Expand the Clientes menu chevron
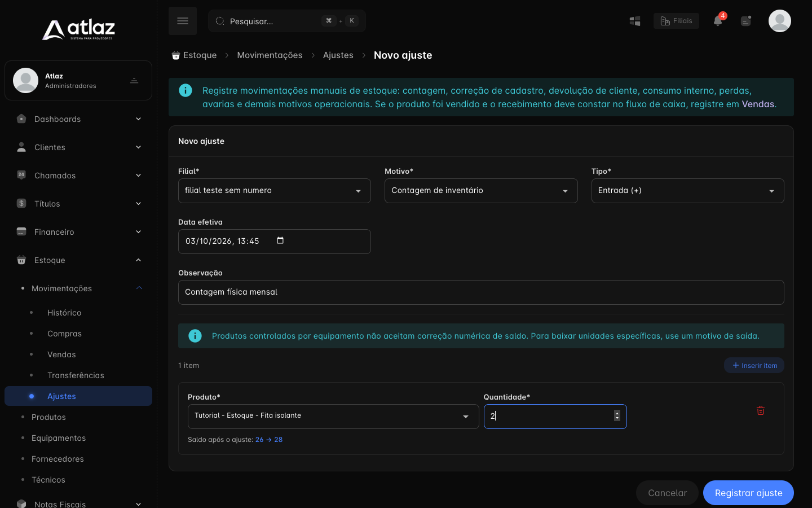The image size is (812, 508). [138, 147]
